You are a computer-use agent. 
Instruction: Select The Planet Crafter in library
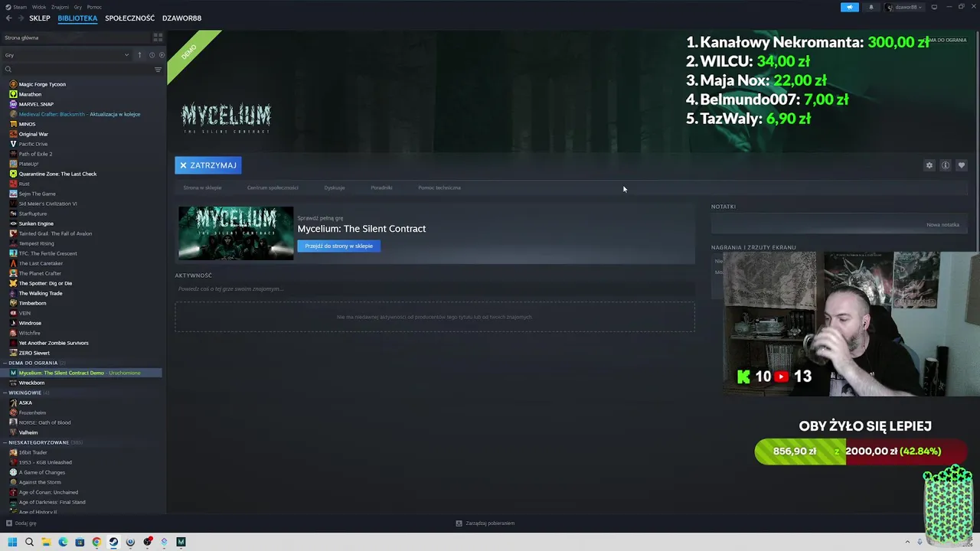click(x=40, y=273)
